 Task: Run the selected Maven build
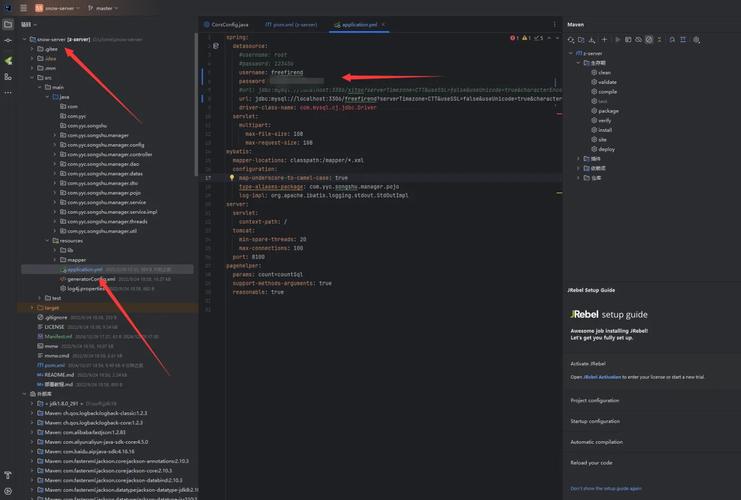point(619,40)
